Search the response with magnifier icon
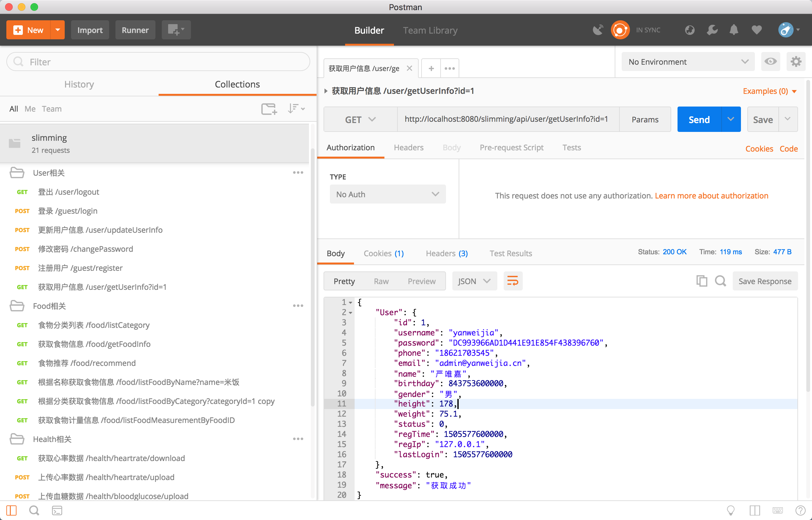Screen dimensions: 812x520 (x=720, y=281)
